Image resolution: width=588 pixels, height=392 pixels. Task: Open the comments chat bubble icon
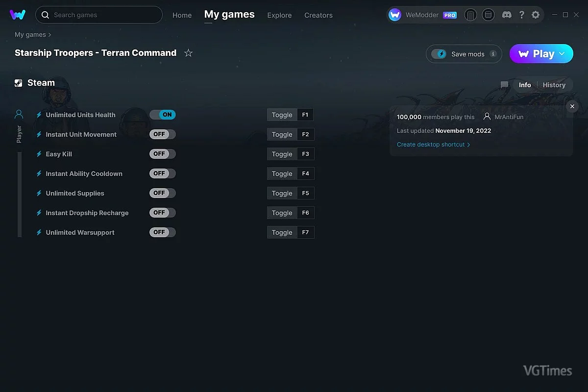(504, 85)
